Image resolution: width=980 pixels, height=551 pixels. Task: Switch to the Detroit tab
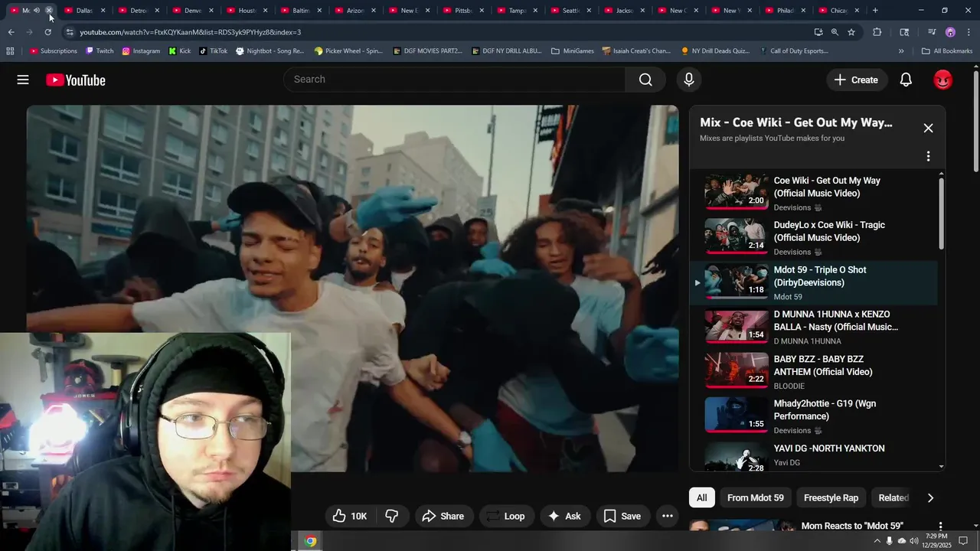click(139, 11)
